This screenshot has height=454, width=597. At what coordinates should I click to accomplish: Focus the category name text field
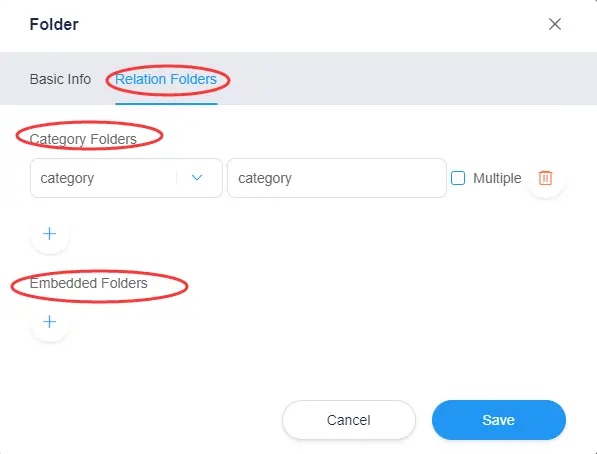tap(337, 178)
